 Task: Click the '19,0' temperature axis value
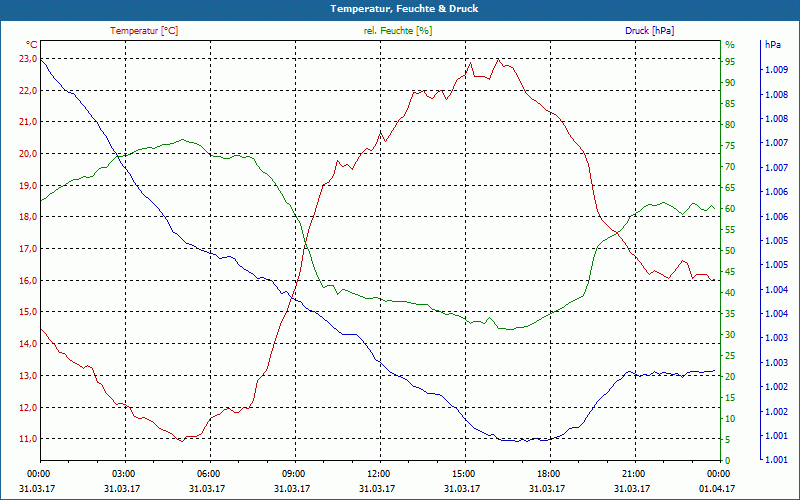coord(28,185)
